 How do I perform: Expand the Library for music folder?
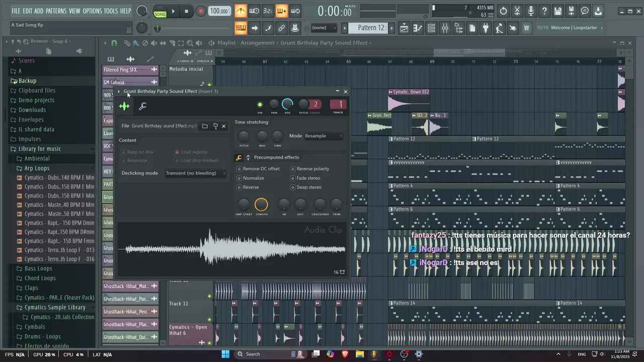[39, 149]
